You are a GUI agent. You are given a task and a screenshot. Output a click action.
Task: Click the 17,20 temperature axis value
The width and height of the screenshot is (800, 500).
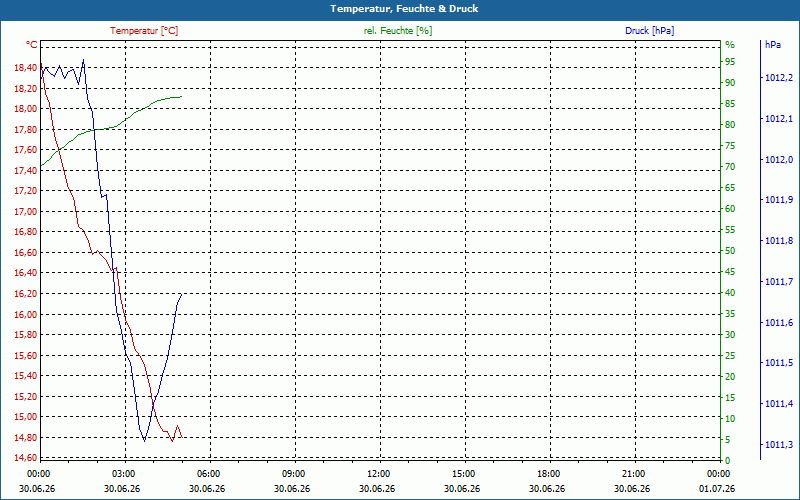point(26,191)
